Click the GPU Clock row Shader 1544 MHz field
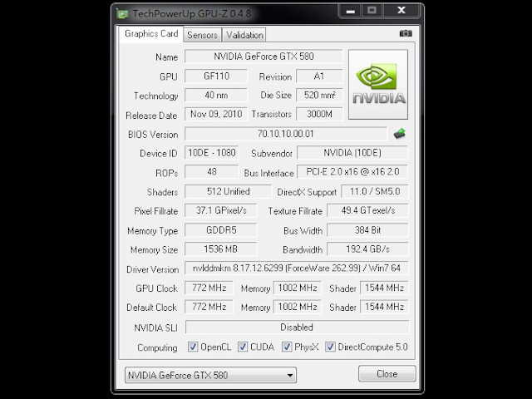The width and height of the screenshot is (532, 399). tap(384, 288)
